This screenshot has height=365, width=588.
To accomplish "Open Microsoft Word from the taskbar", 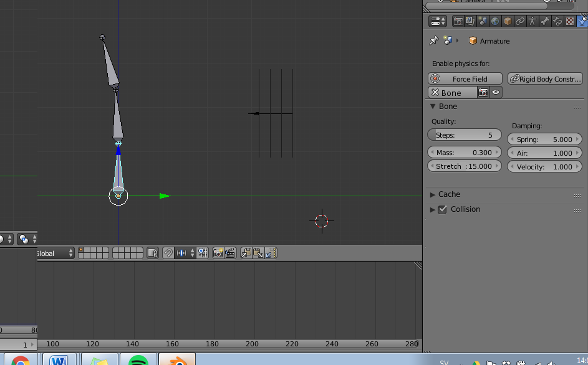I will pos(59,359).
